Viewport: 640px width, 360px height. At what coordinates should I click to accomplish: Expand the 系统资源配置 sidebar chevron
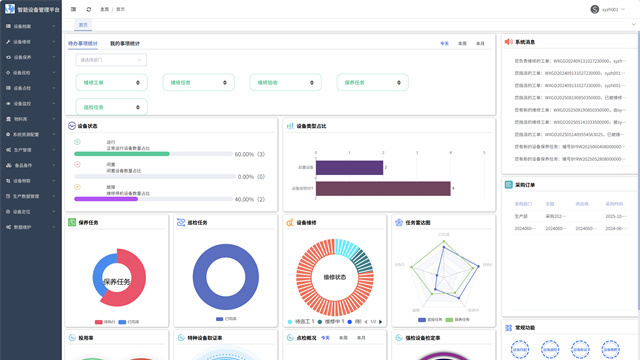coord(53,134)
